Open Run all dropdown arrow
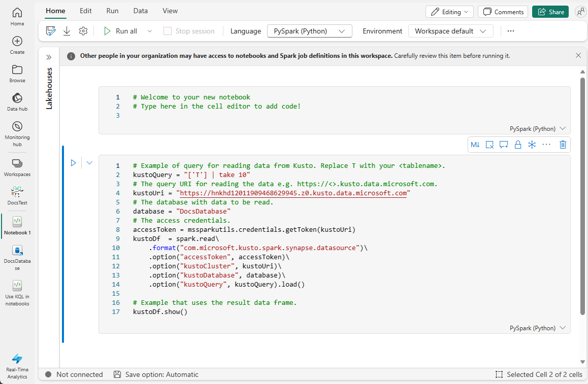Viewport: 588px width, 384px height. tap(150, 31)
